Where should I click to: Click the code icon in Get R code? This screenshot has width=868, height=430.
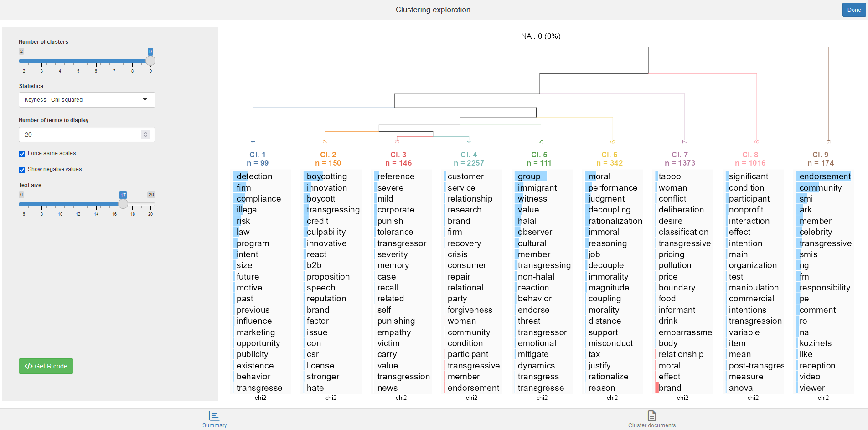(x=29, y=366)
